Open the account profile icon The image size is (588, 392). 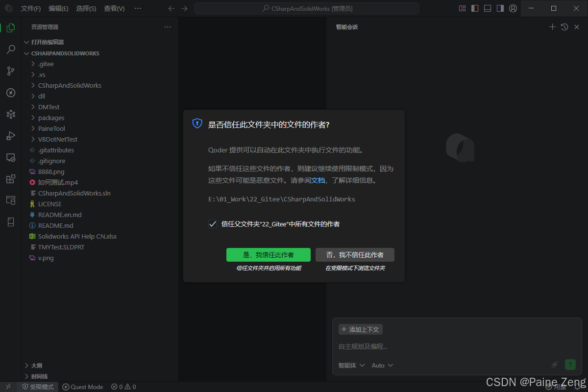point(513,8)
